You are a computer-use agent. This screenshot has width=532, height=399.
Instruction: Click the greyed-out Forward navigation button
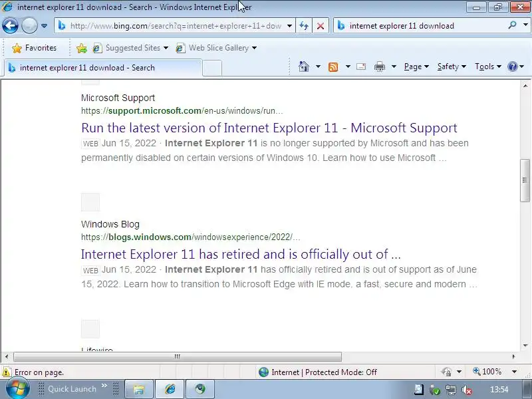[x=29, y=25]
